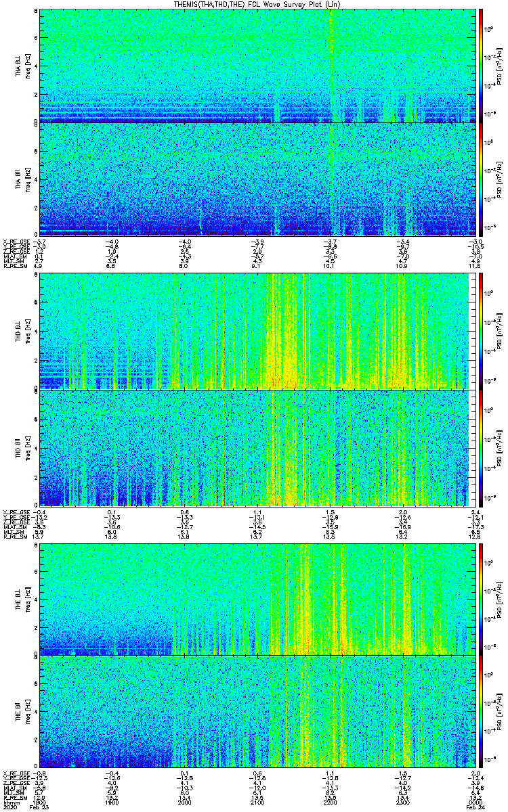The height and width of the screenshot is (812, 508).
Task: Select the THE B-perpendicular spectrogram panel
Action: (257, 599)
